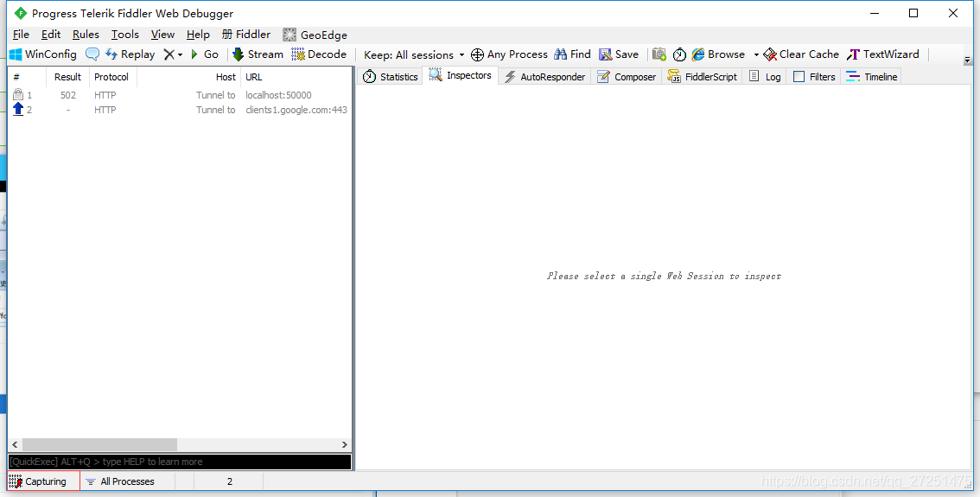The width and height of the screenshot is (980, 497).
Task: Click Clear Cache in the toolbar
Action: 801,54
